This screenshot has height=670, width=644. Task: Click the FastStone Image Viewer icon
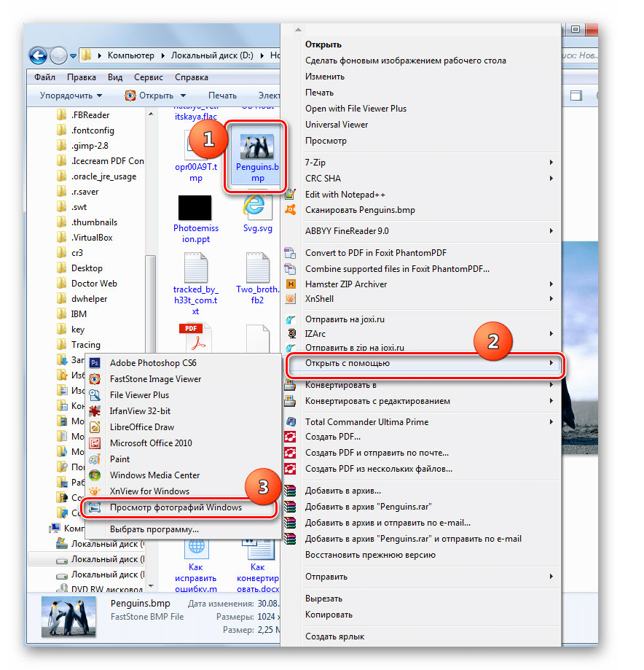point(95,379)
